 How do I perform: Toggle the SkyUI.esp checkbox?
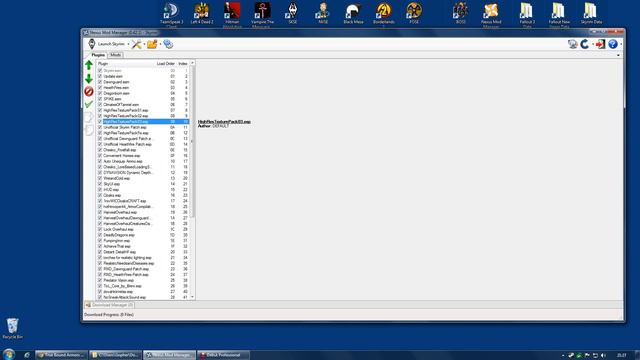(100, 184)
